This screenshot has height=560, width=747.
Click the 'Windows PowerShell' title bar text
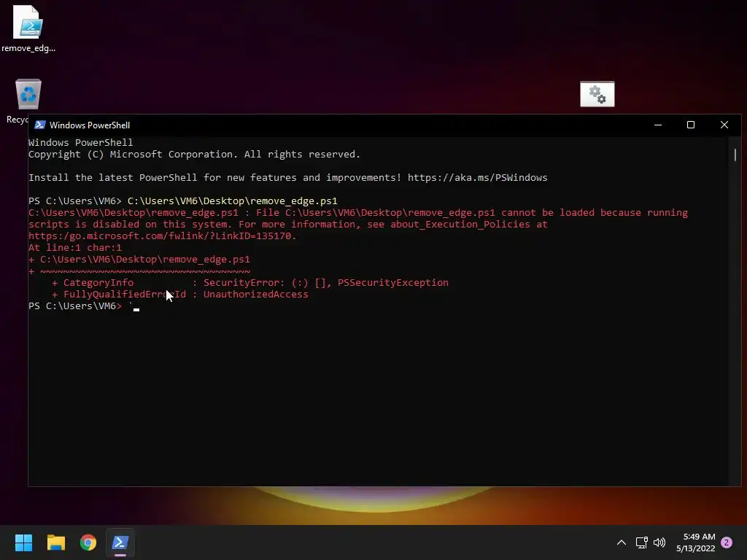click(x=90, y=125)
